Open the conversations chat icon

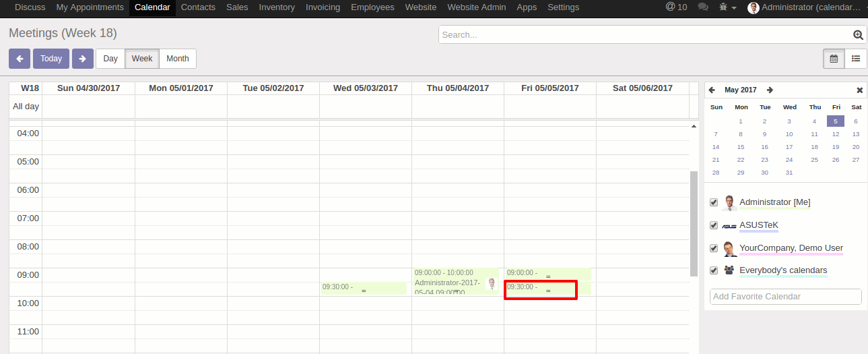click(x=703, y=7)
